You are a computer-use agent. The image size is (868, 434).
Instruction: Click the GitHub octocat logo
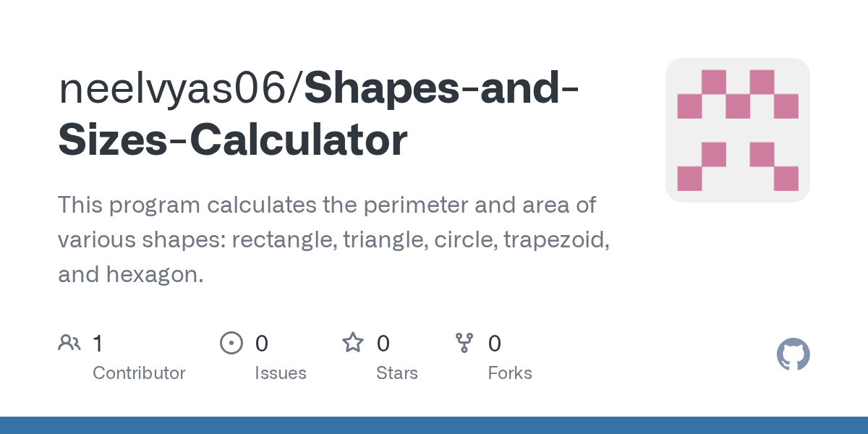coord(793,355)
